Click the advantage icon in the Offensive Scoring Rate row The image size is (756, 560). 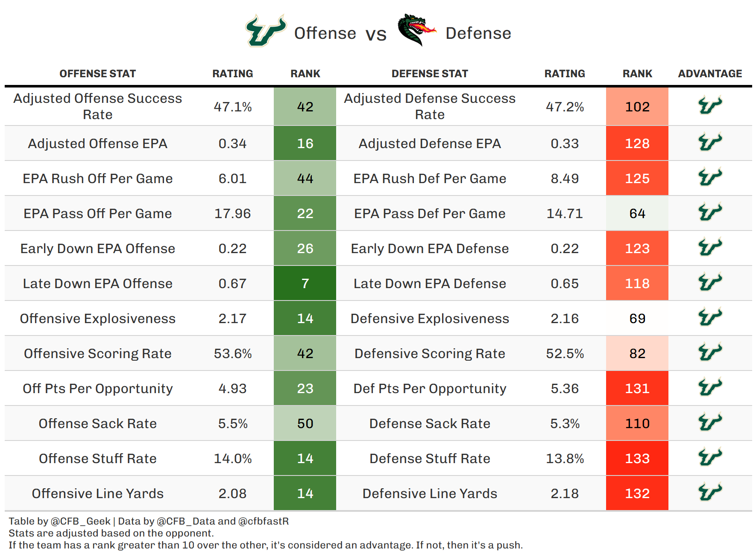709,353
